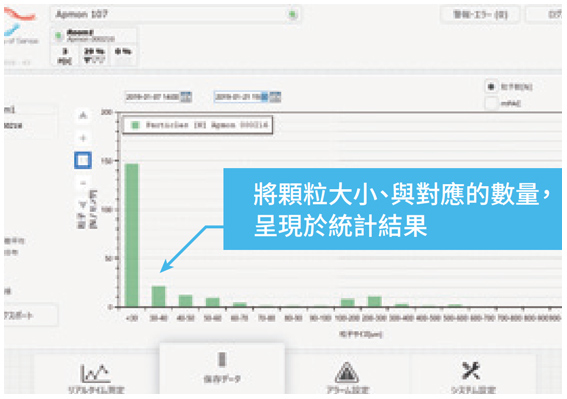Click the start date-time input field
The width and height of the screenshot is (567, 399).
click(153, 97)
